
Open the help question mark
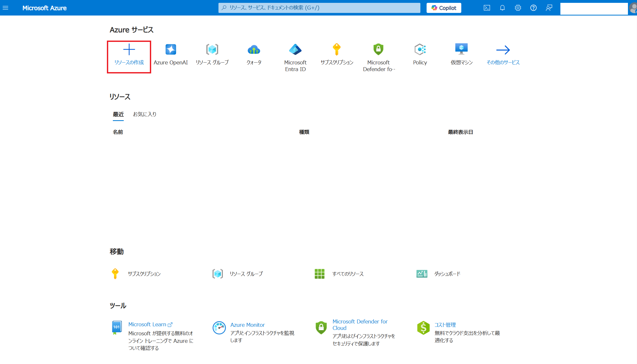(533, 8)
